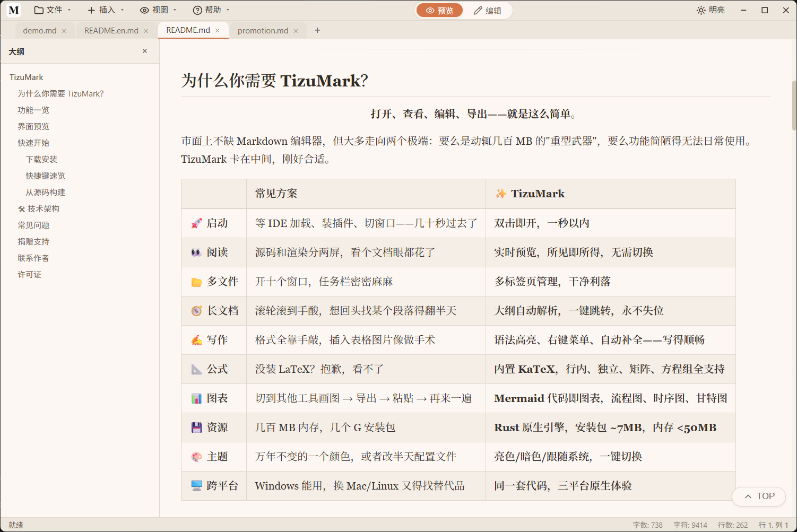Switch to the README.en.md tab
Screen dimensions: 797x532
[x=111, y=31]
